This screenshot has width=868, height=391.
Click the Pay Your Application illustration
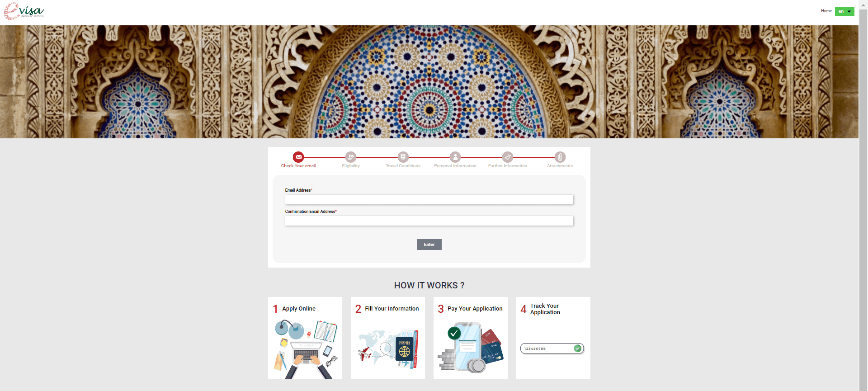point(471,346)
